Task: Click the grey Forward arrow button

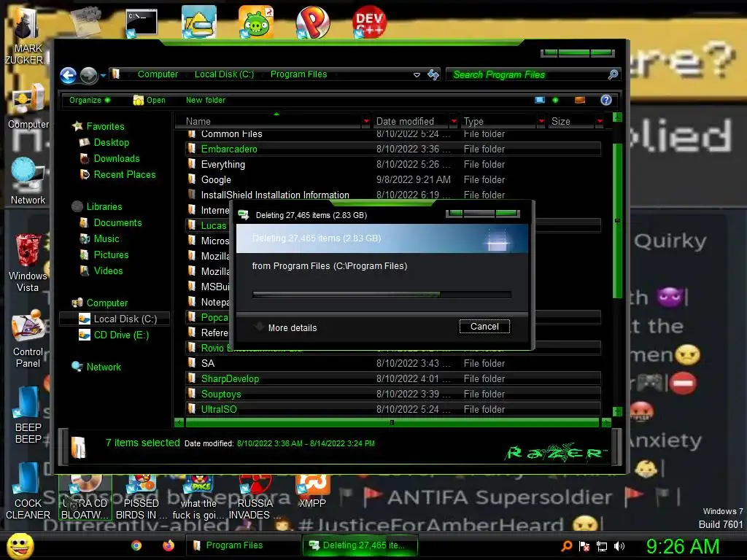Action: [x=88, y=75]
